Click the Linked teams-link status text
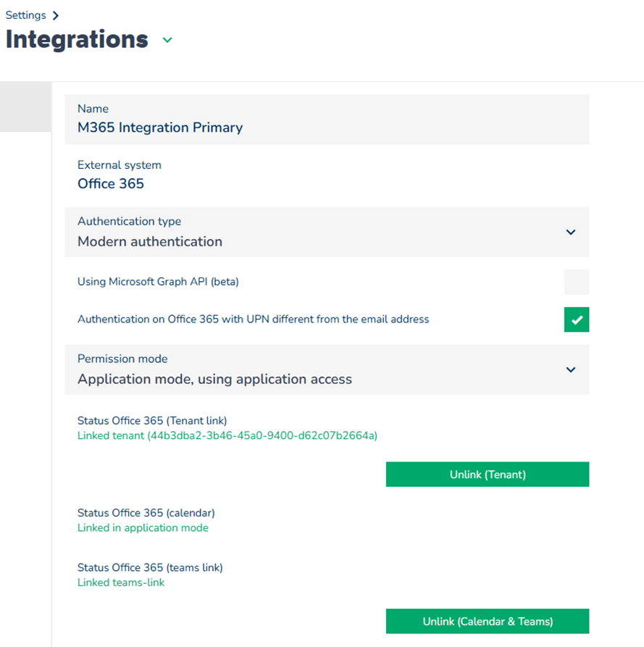 [x=121, y=582]
